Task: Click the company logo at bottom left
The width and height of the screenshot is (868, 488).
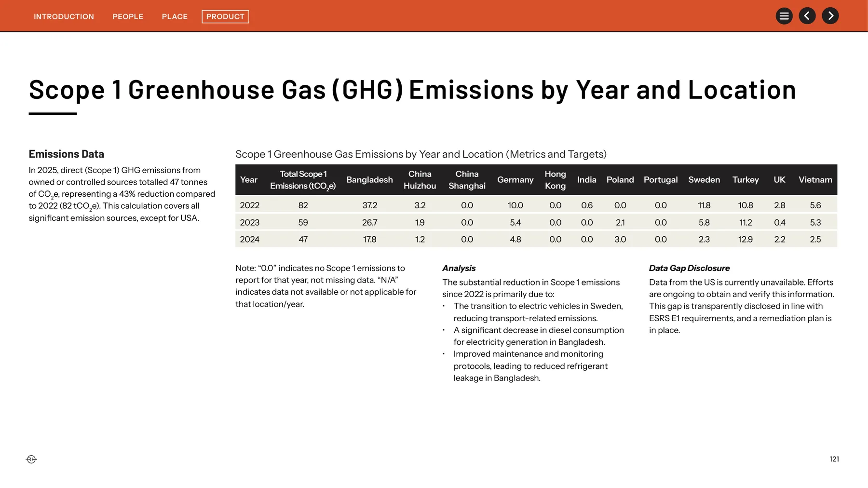Action: [x=31, y=459]
